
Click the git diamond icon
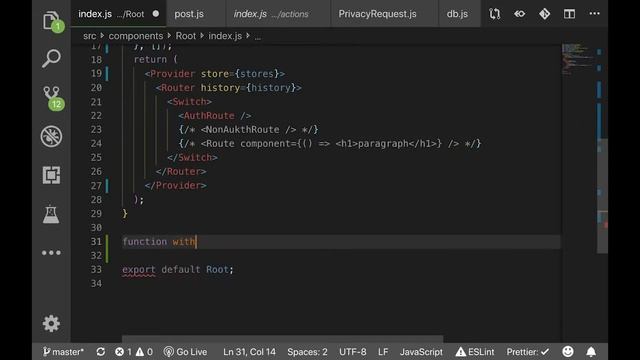coord(544,14)
